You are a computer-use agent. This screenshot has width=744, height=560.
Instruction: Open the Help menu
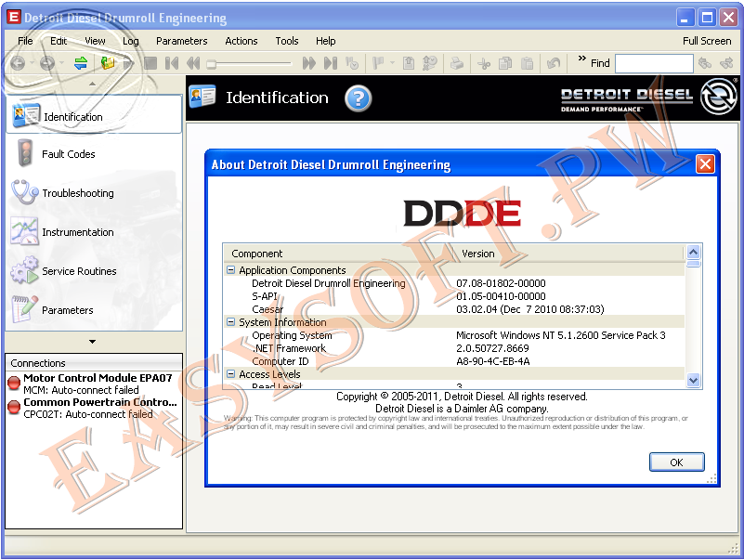(325, 41)
